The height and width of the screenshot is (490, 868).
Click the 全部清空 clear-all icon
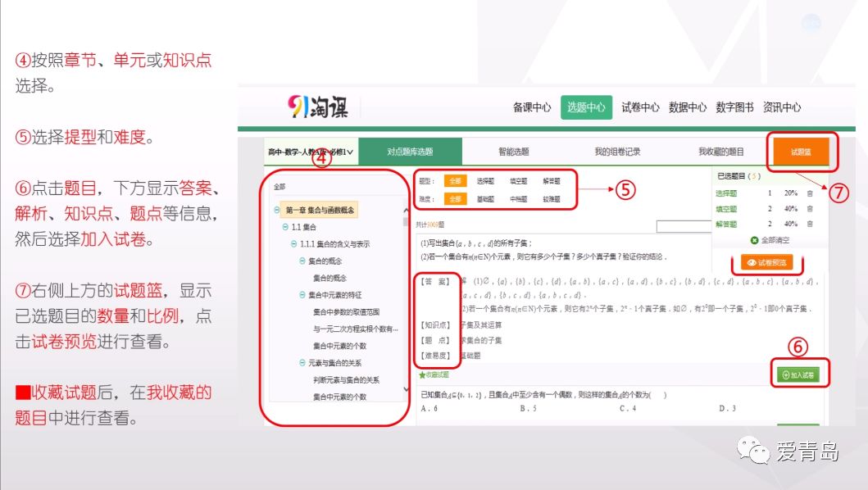(x=754, y=240)
